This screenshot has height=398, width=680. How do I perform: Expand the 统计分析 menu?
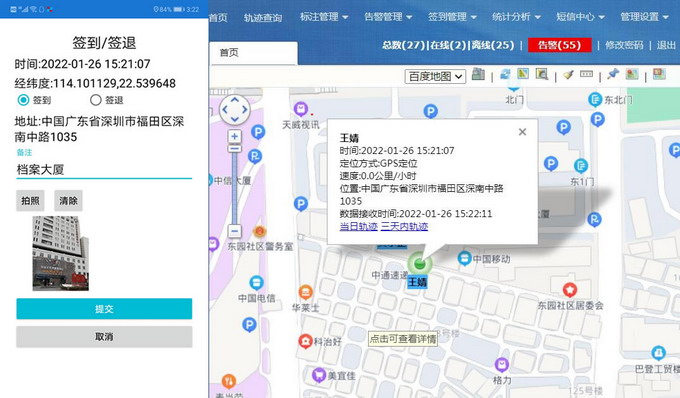pyautogui.click(x=516, y=17)
